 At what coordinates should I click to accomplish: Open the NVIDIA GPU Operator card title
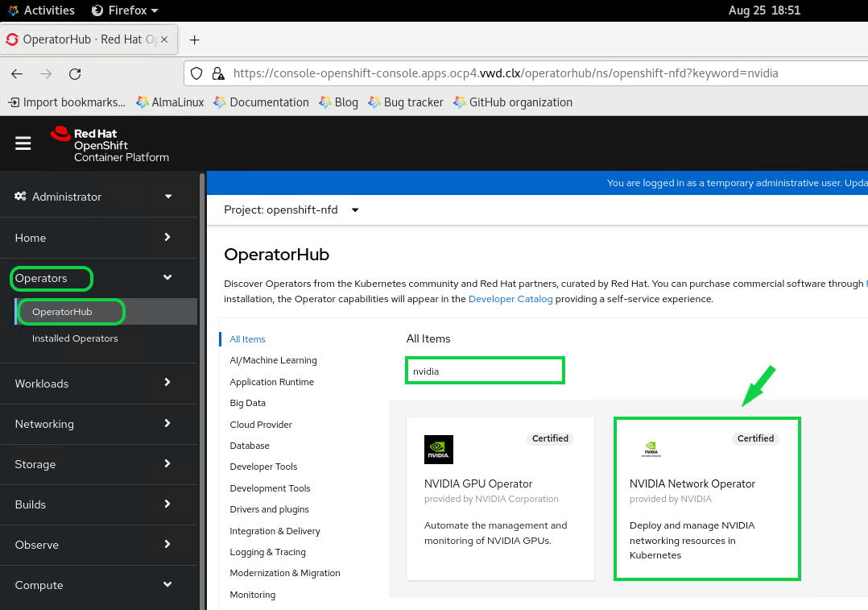pyautogui.click(x=478, y=483)
